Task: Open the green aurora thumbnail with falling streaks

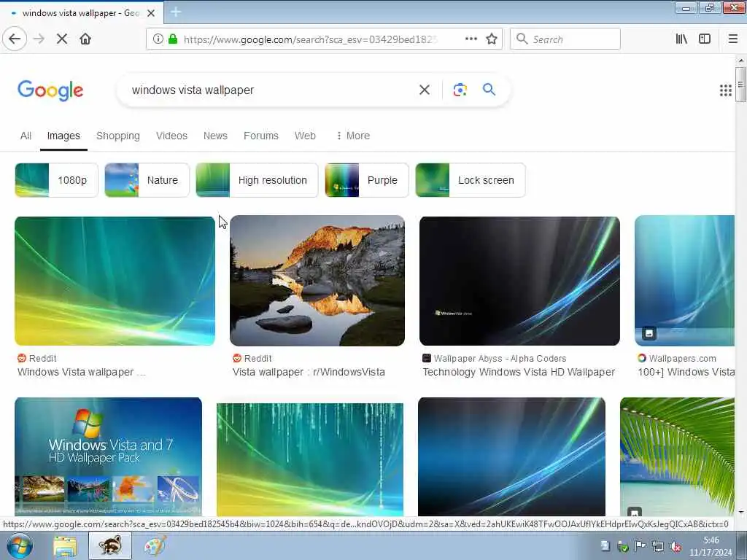Action: (x=309, y=459)
